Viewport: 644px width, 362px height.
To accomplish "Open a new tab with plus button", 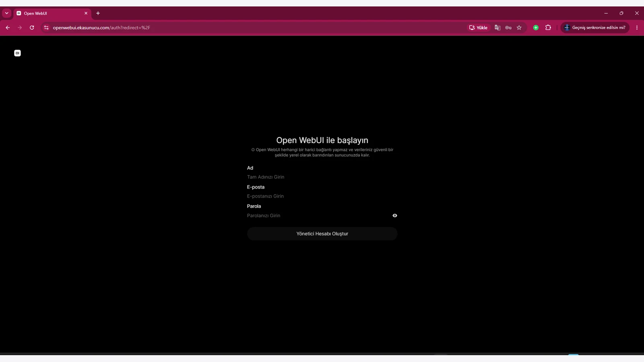I will point(98,13).
